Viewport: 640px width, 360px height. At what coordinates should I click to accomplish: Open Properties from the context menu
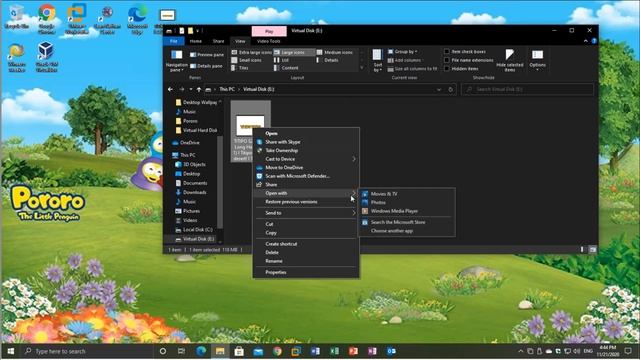(306, 272)
